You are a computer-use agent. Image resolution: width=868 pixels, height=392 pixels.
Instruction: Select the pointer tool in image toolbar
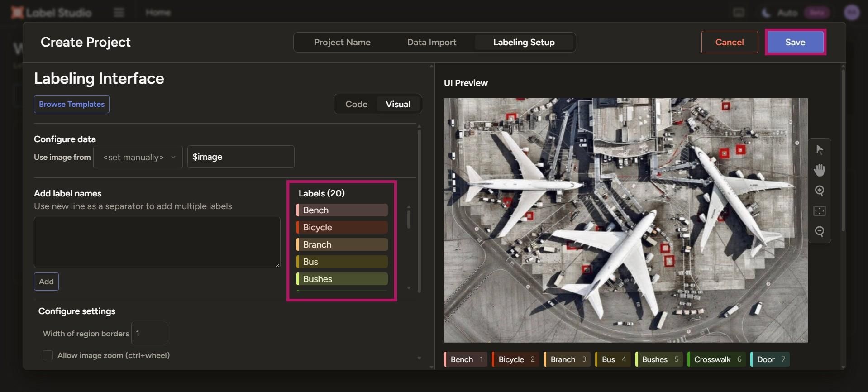coord(820,150)
